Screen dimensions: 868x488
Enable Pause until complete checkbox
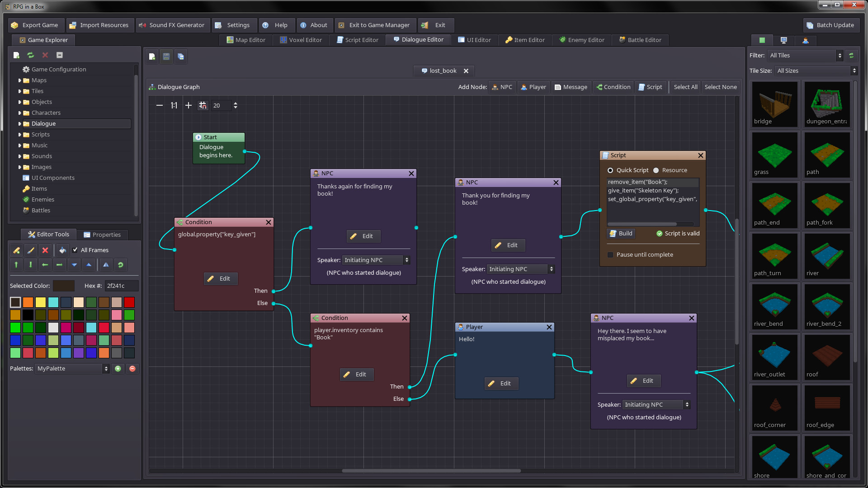coord(610,255)
